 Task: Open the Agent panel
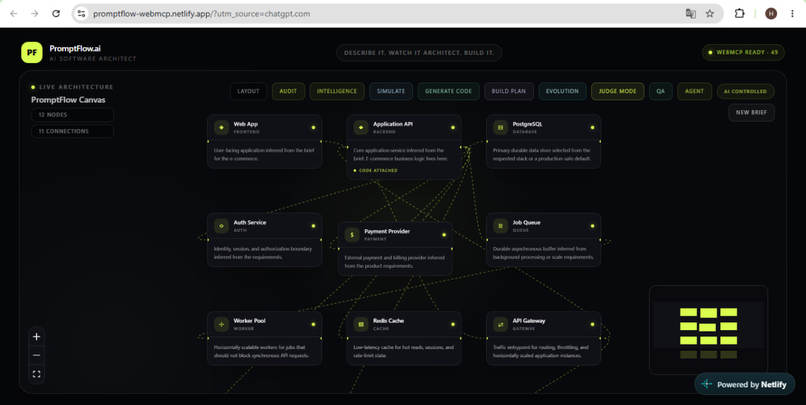click(694, 91)
